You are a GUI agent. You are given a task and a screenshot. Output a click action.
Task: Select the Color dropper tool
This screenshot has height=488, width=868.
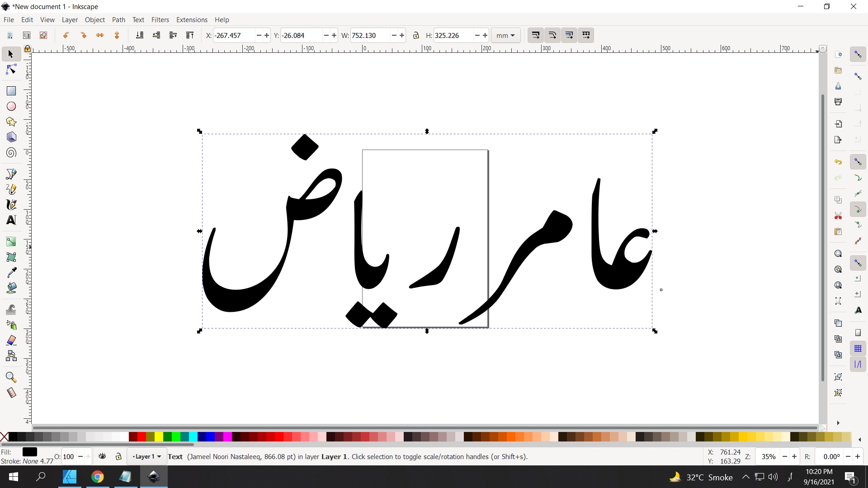tap(11, 272)
